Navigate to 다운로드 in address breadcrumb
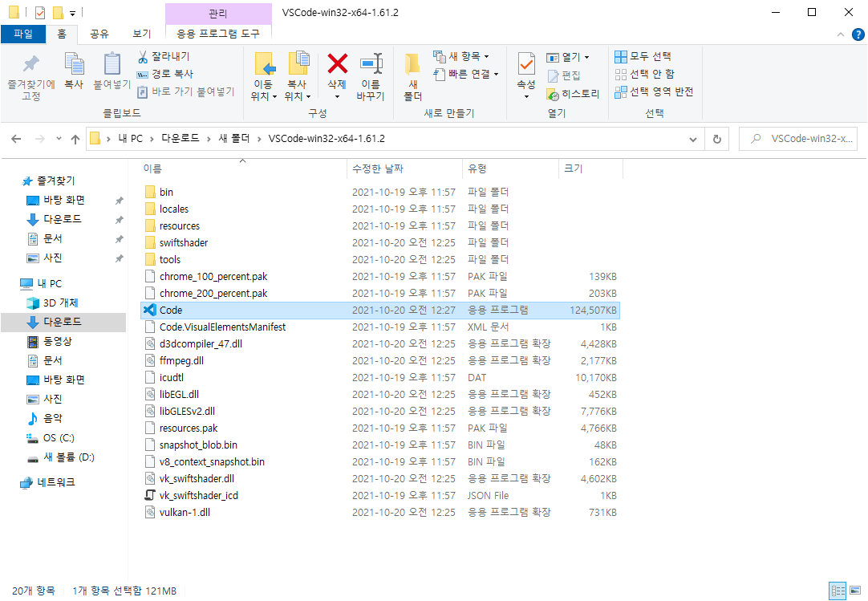 click(180, 138)
